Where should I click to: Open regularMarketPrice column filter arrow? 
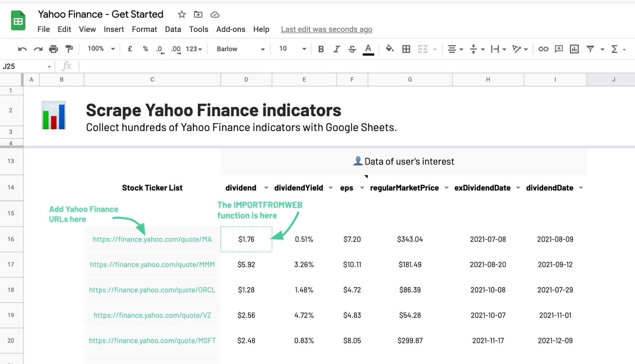(446, 188)
